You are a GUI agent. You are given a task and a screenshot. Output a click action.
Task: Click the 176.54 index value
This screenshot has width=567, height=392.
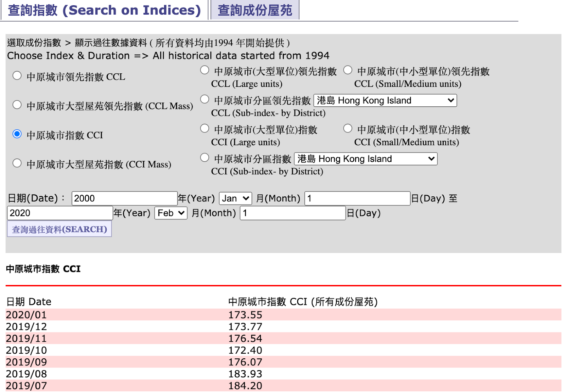click(x=245, y=338)
